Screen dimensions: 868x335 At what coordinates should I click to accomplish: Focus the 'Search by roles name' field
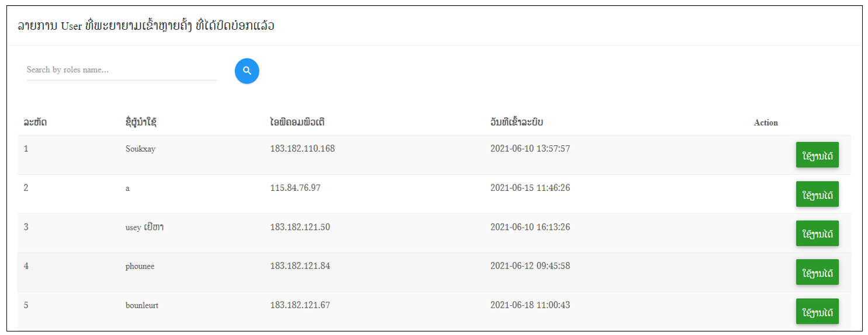[121, 69]
